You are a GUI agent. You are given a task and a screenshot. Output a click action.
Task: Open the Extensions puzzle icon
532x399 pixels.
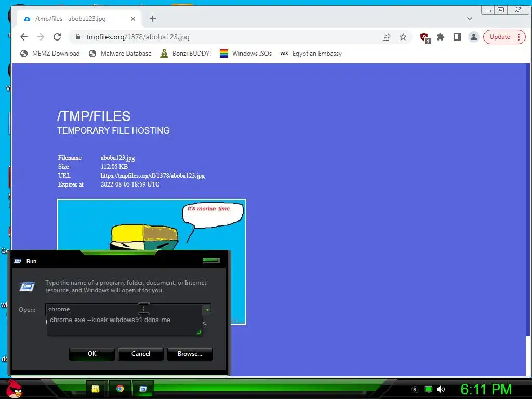(441, 37)
